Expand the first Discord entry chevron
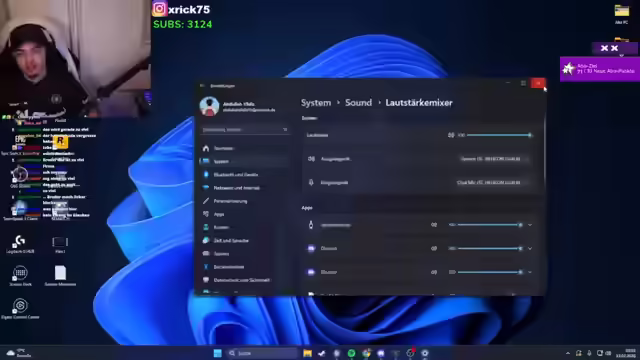This screenshot has width=640, height=360. pyautogui.click(x=530, y=248)
